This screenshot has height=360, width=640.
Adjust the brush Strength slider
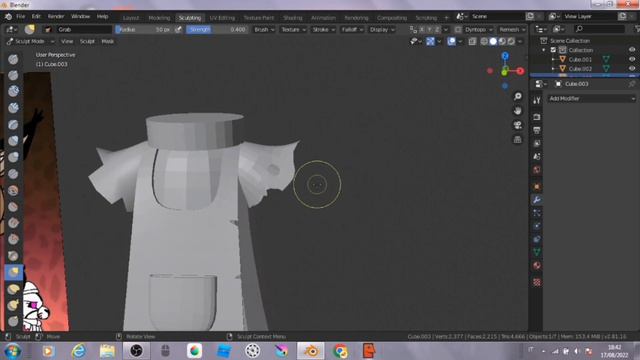[217, 29]
